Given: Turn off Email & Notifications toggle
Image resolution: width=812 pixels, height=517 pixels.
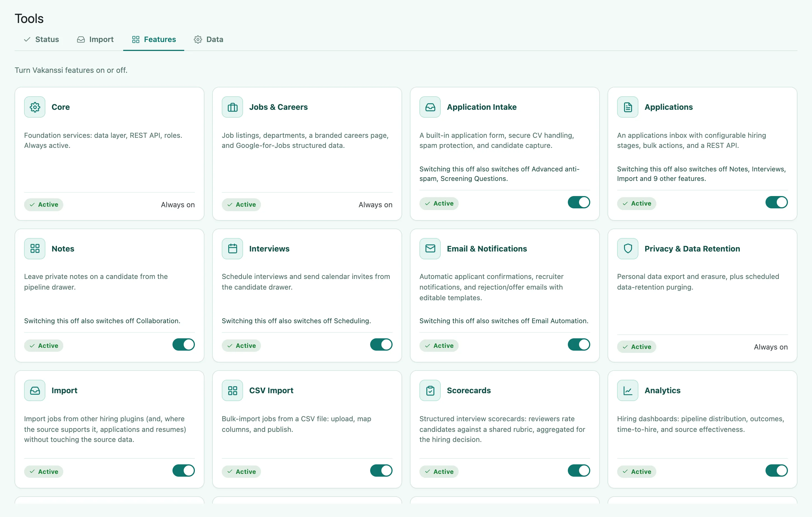Looking at the screenshot, I should click(579, 344).
